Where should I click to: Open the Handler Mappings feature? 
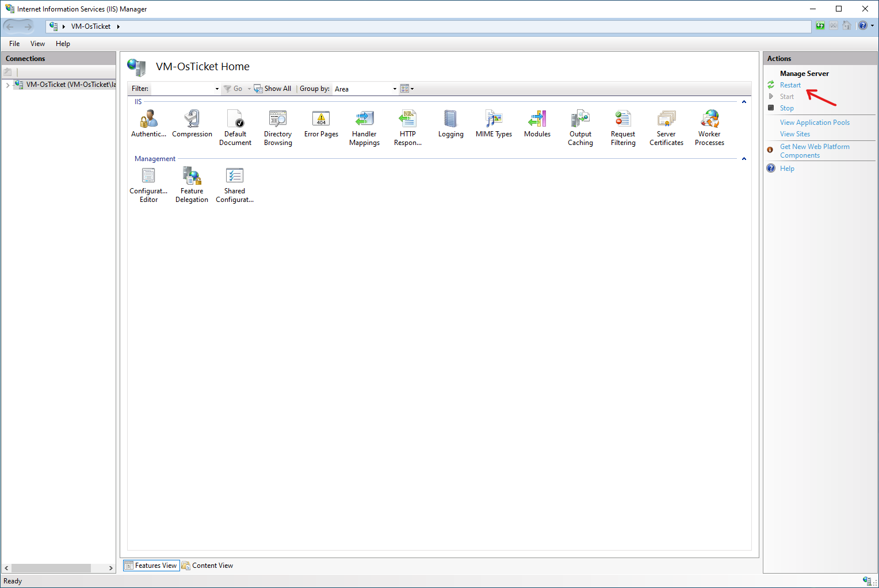[364, 128]
